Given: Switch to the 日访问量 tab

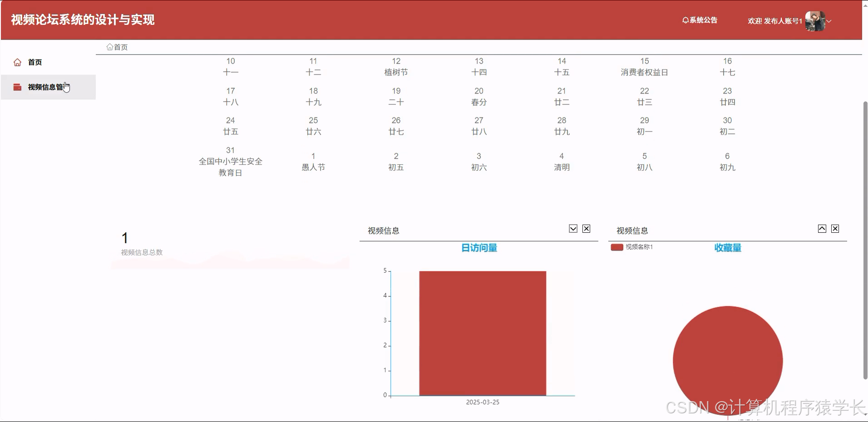Looking at the screenshot, I should [479, 248].
